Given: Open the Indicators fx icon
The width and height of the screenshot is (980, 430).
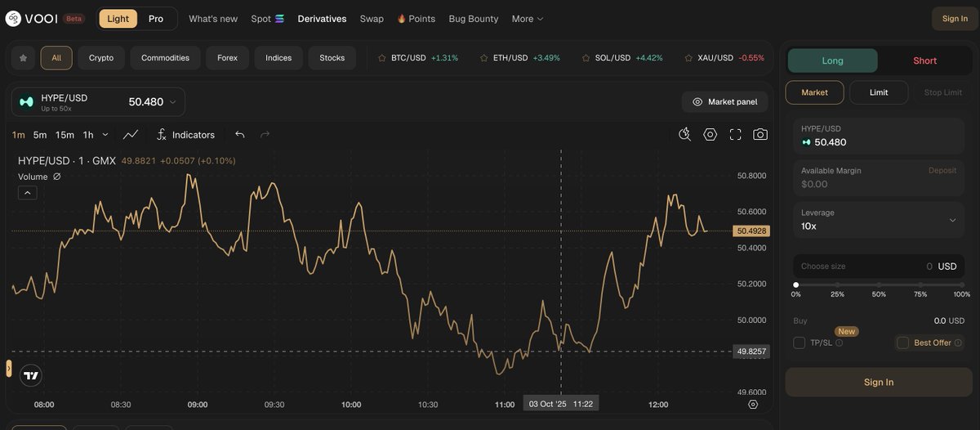Looking at the screenshot, I should [161, 135].
